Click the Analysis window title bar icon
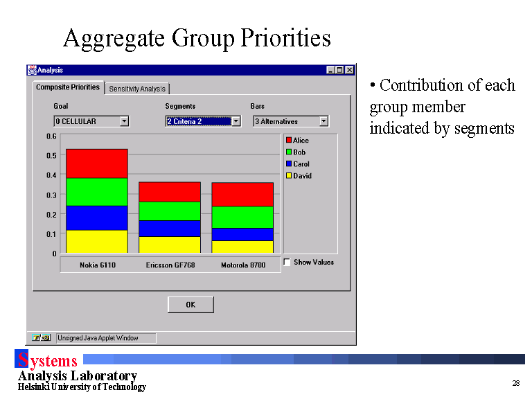 click(32, 70)
